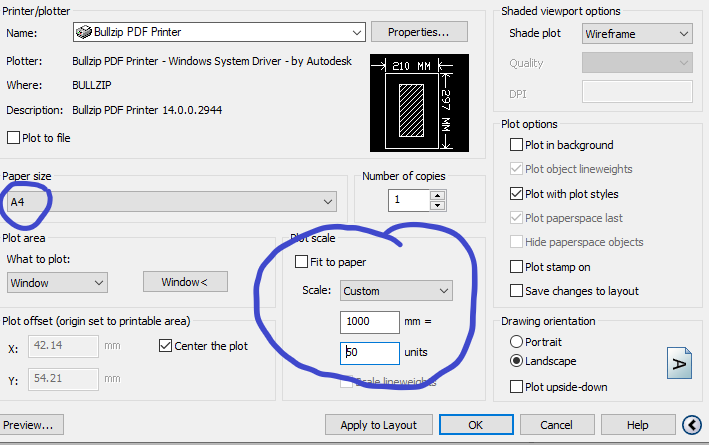709x445 pixels.
Task: Enable Save changes to layout checkbox
Action: (x=516, y=290)
